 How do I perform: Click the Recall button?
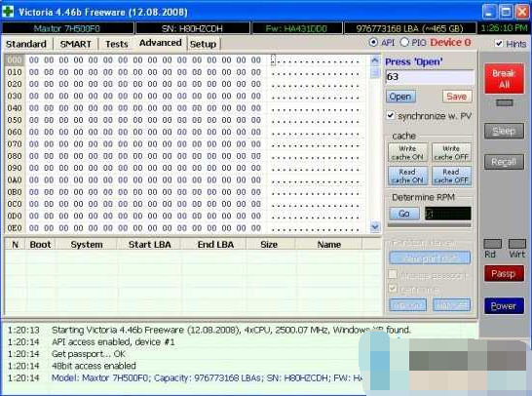click(504, 162)
